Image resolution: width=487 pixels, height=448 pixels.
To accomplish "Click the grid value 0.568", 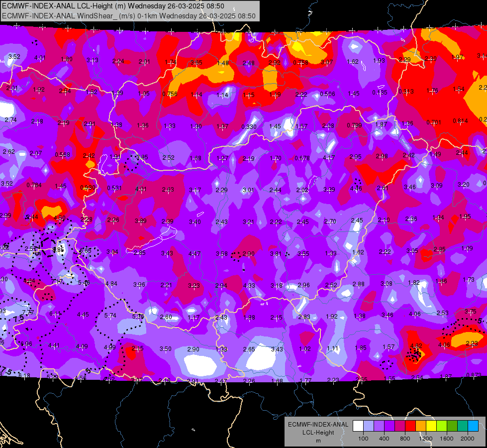I will (62, 154).
